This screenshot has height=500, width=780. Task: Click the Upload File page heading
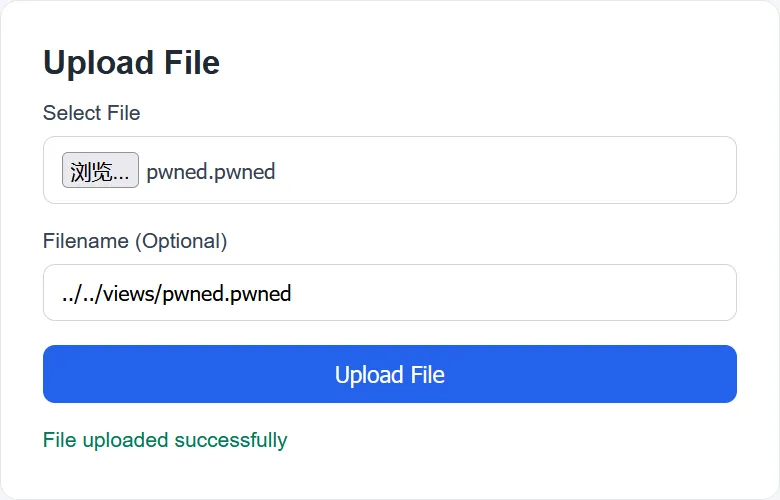[131, 63]
